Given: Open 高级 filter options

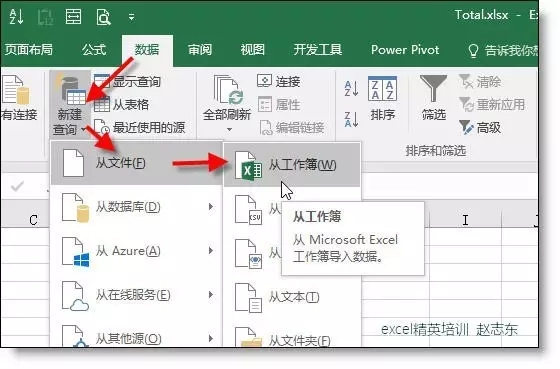Looking at the screenshot, I should click(480, 128).
